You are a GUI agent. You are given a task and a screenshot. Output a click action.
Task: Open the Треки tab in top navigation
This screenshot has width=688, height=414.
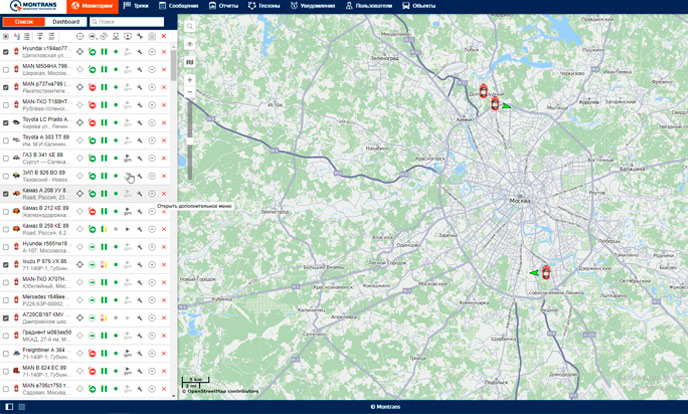(x=136, y=6)
